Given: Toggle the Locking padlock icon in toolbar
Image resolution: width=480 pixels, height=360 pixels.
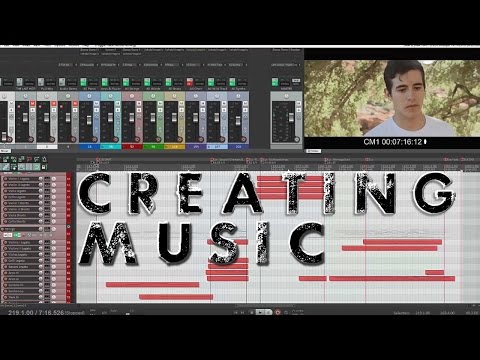Looking at the screenshot, I should 44,167.
